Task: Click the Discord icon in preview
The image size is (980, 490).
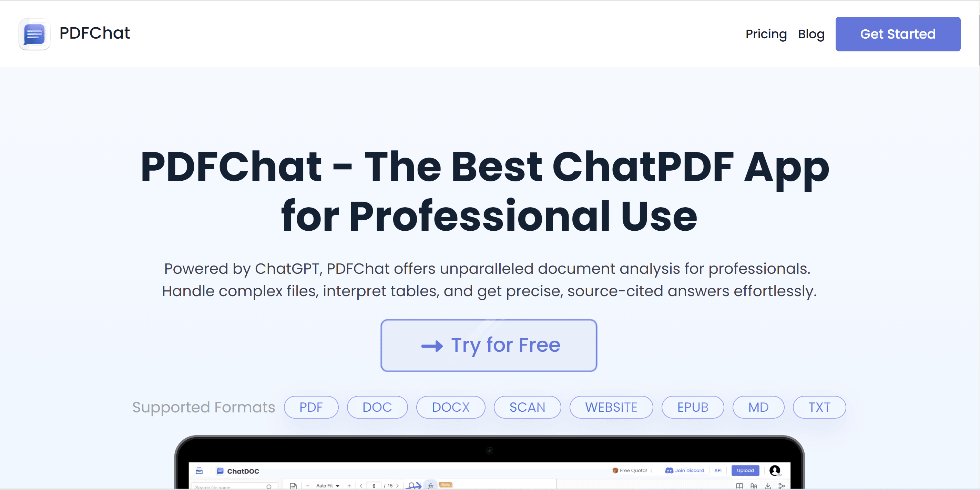Action: pos(669,470)
